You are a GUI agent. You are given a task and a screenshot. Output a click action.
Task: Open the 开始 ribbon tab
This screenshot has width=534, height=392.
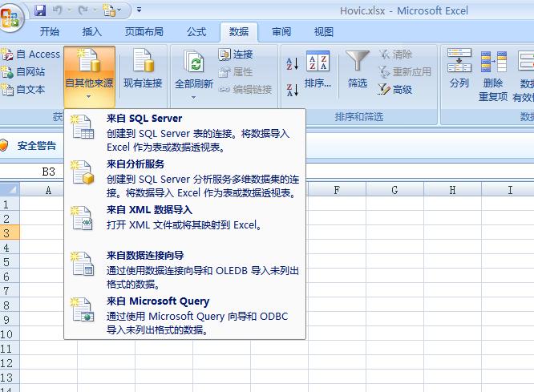coord(50,32)
